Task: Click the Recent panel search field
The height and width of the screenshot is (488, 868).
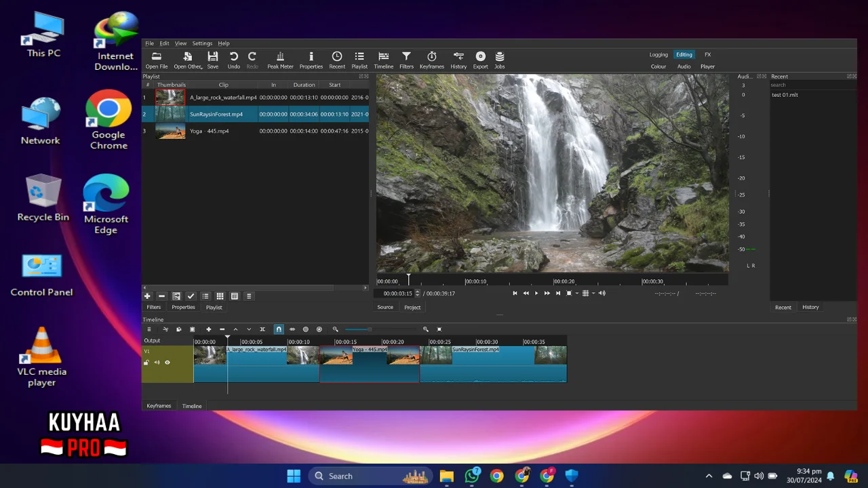Action: click(813, 85)
